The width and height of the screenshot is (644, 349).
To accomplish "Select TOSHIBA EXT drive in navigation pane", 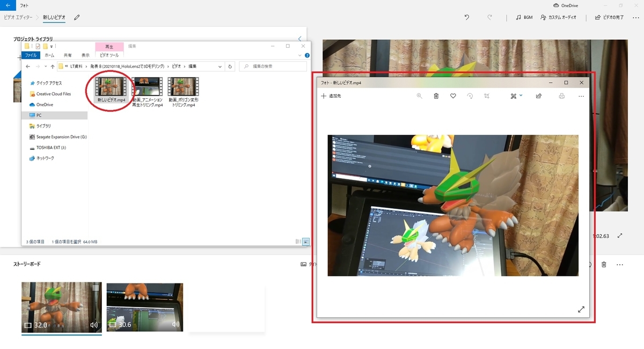I will (x=48, y=148).
